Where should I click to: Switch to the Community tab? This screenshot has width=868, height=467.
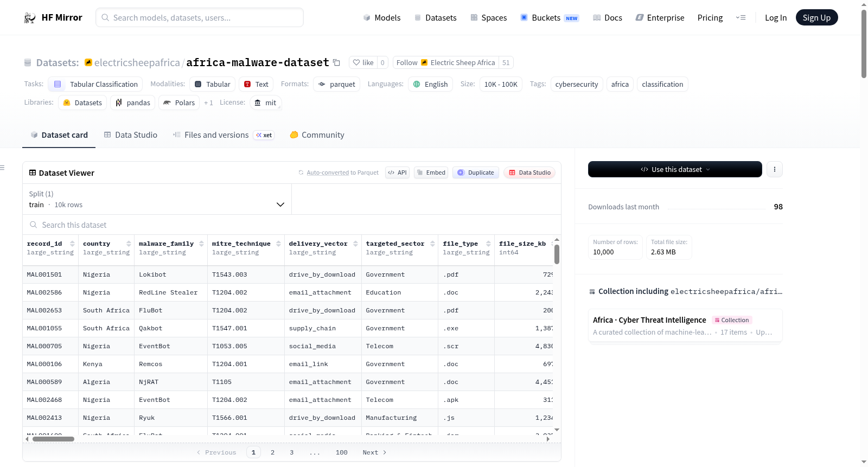point(317,135)
